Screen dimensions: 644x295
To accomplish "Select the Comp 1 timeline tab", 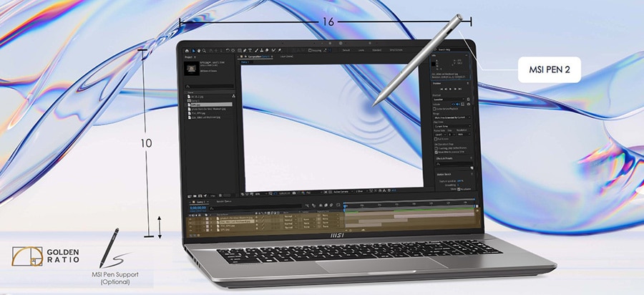I will click(201, 202).
